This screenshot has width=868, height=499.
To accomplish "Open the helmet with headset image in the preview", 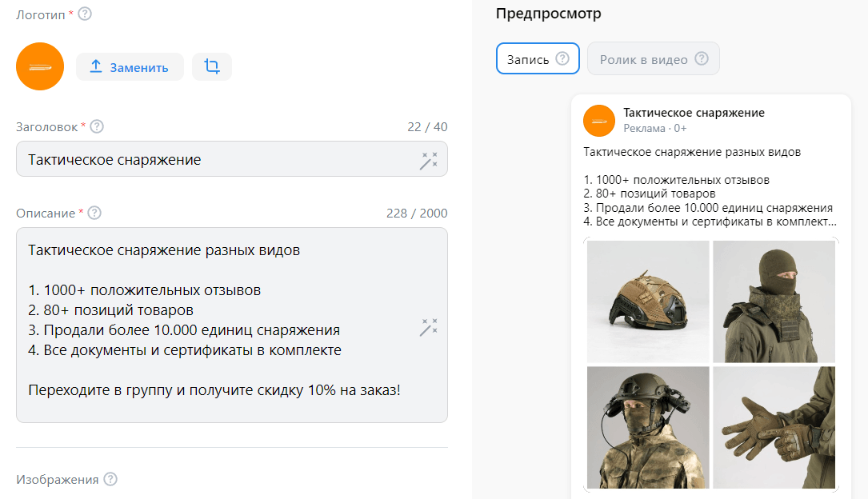I will (x=648, y=427).
